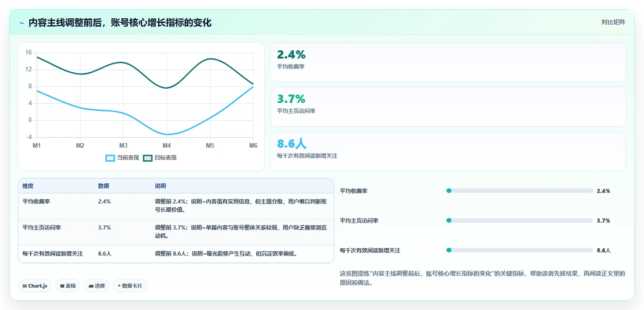This screenshot has width=644, height=310.
Task: Toggle the 目标表现 legend swatch
Action: point(148,158)
